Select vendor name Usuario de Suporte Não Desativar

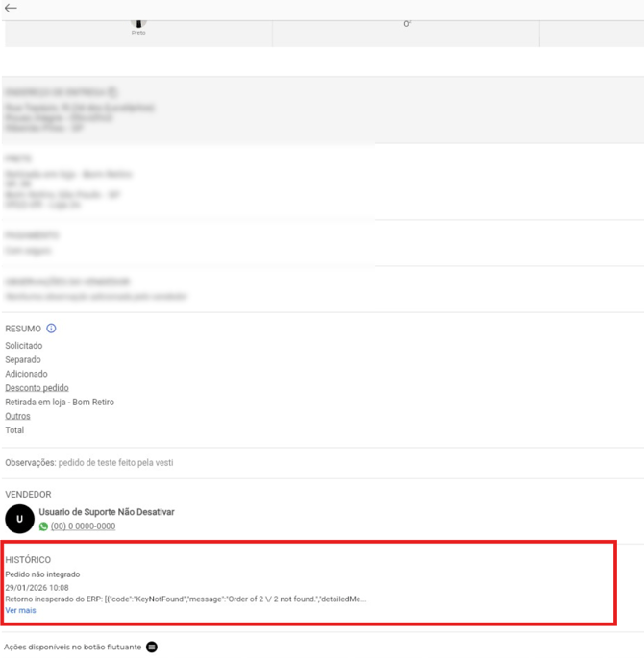[x=106, y=512]
